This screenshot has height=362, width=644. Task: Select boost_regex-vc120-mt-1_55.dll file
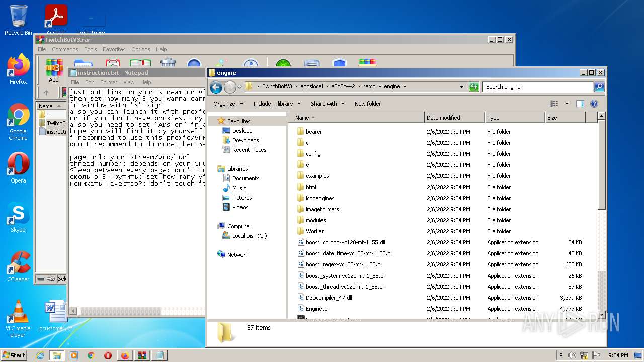pos(344,264)
